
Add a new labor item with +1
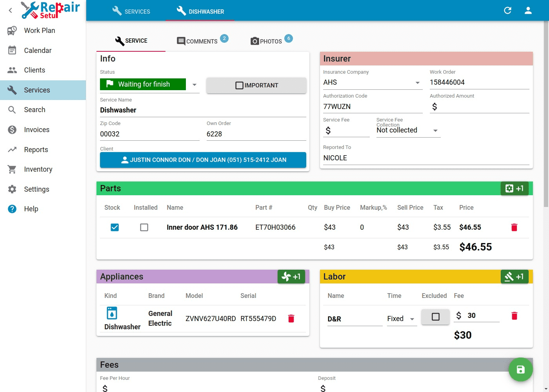click(514, 277)
